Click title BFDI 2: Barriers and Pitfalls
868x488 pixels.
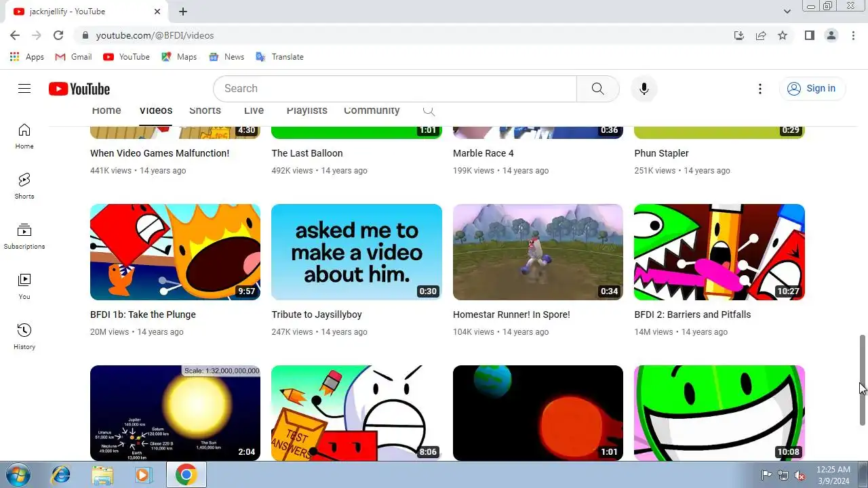click(x=692, y=314)
